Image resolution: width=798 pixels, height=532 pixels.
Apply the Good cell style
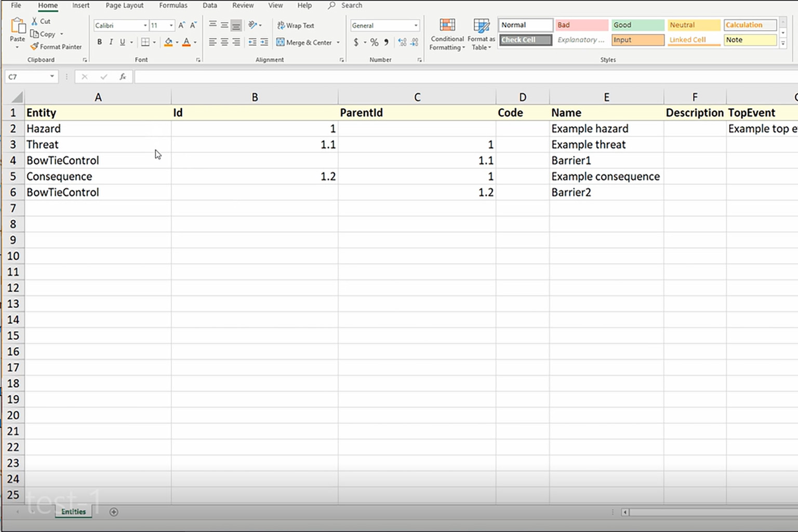(637, 25)
